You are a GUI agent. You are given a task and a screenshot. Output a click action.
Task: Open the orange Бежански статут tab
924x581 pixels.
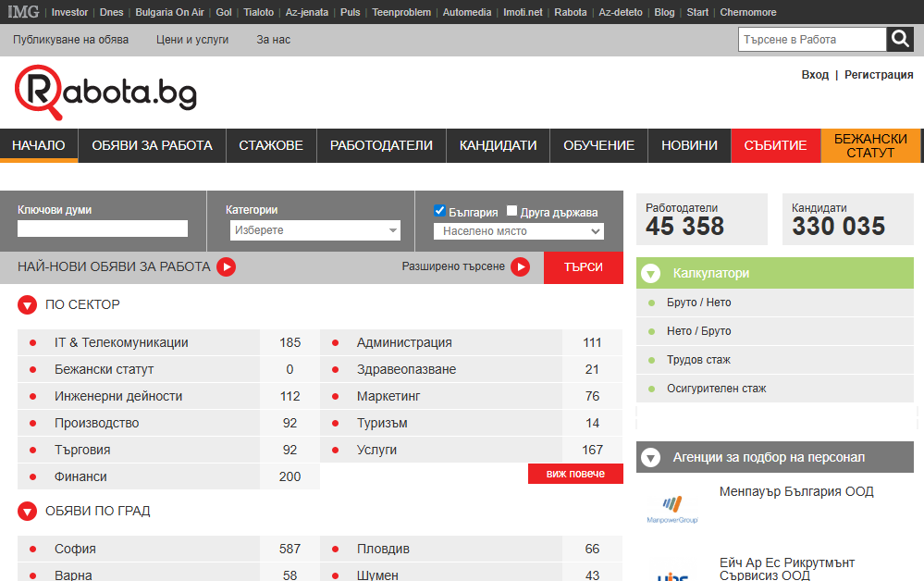click(870, 145)
